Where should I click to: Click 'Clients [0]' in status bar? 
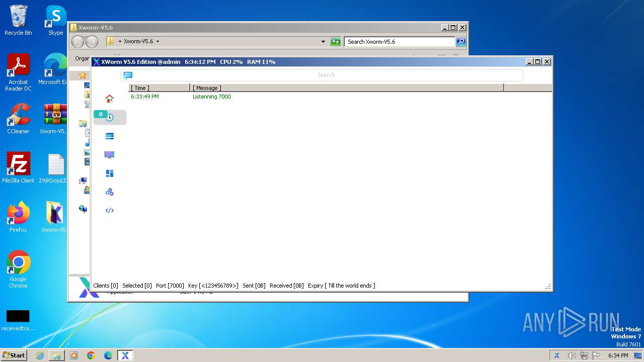pyautogui.click(x=106, y=286)
